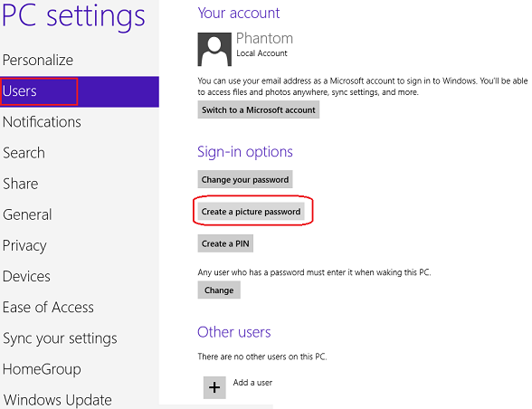Select the General settings category
This screenshot has width=532, height=409.
(x=27, y=214)
